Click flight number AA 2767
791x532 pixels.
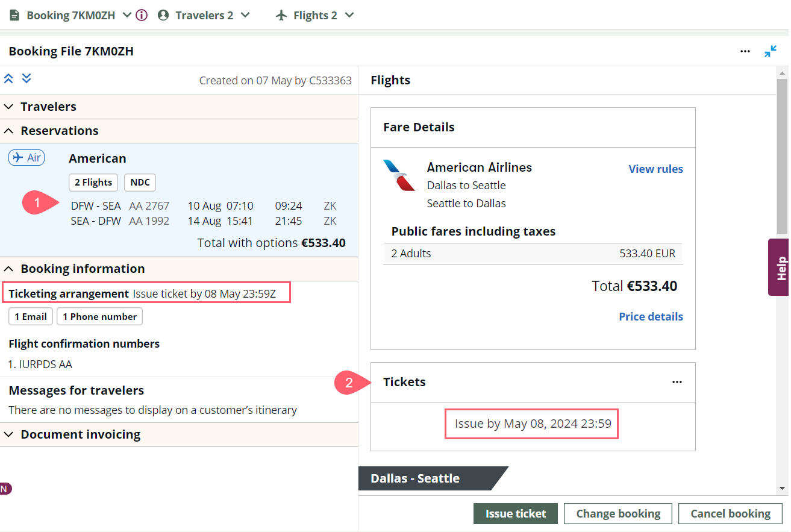[x=149, y=206]
